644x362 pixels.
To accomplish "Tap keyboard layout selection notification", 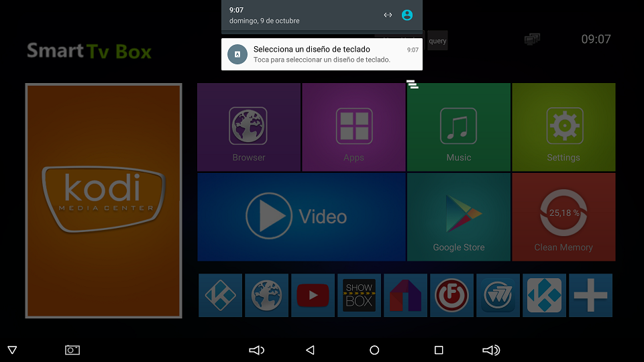I will pos(322,54).
